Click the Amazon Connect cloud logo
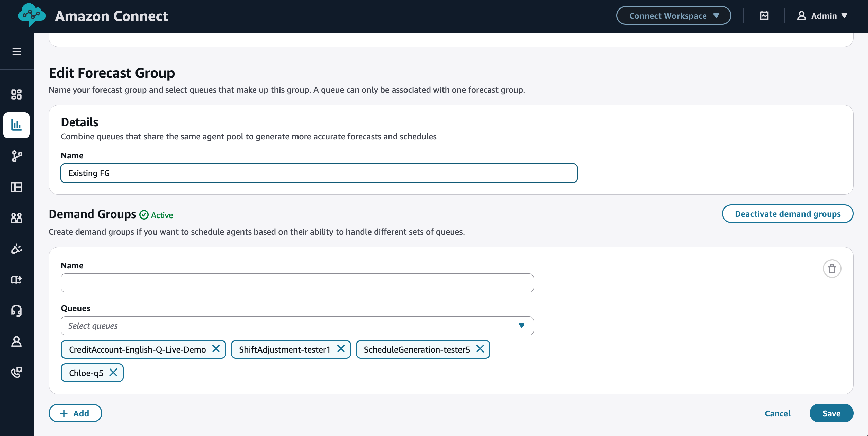The width and height of the screenshot is (868, 436). click(32, 15)
